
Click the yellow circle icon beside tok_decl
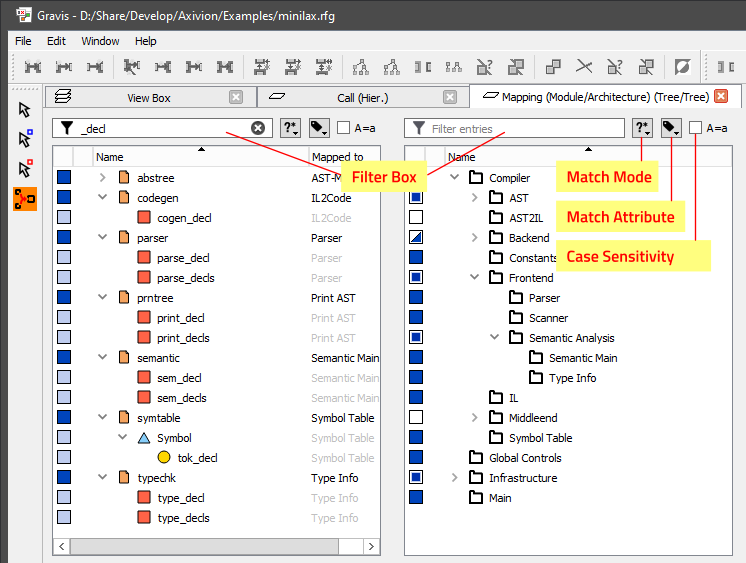pyautogui.click(x=164, y=457)
